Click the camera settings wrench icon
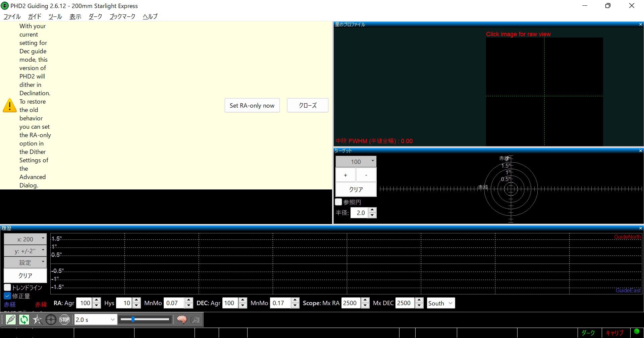Viewport: 644px width, 338px height. pyautogui.click(x=195, y=320)
